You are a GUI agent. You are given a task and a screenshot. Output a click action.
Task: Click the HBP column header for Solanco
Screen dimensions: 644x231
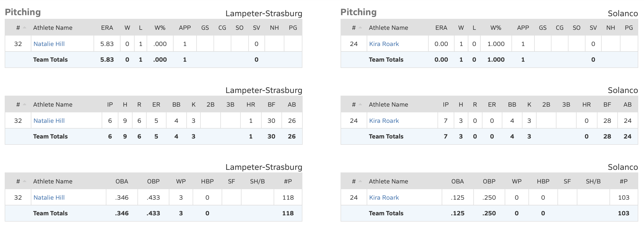tap(543, 181)
